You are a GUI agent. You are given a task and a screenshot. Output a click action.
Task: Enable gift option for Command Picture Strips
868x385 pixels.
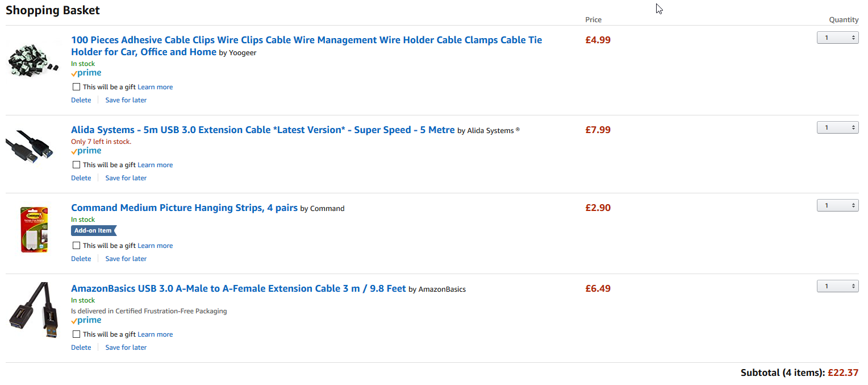(x=76, y=246)
